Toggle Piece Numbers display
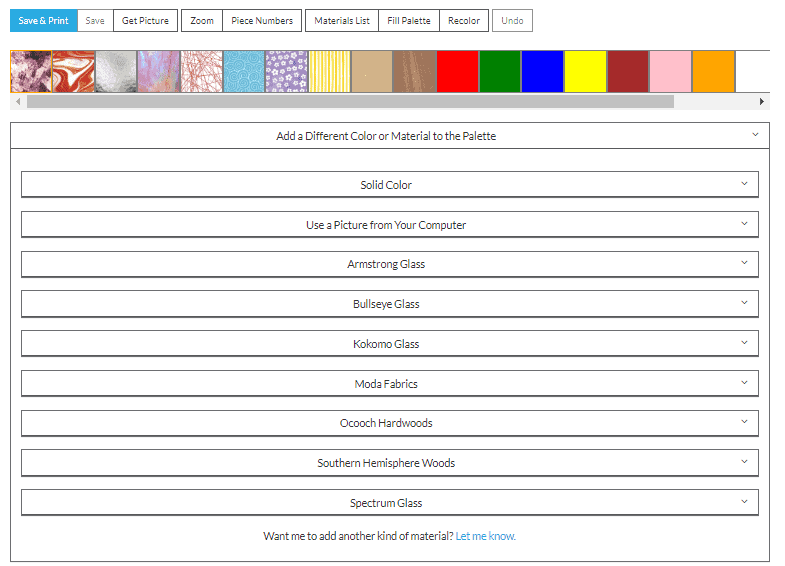The image size is (785, 566). 262,21
